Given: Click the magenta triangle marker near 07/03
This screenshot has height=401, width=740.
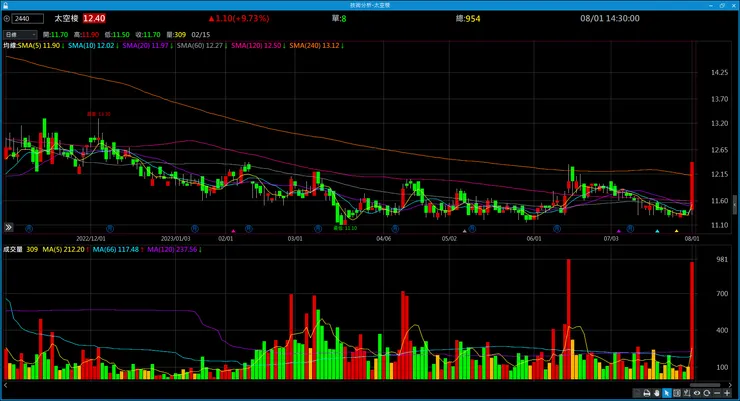Looking at the screenshot, I should tap(619, 231).
